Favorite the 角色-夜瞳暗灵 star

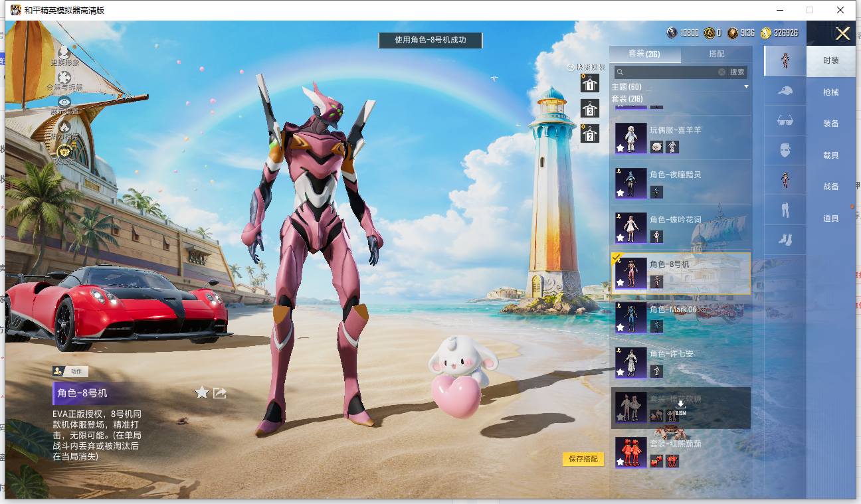click(x=621, y=193)
